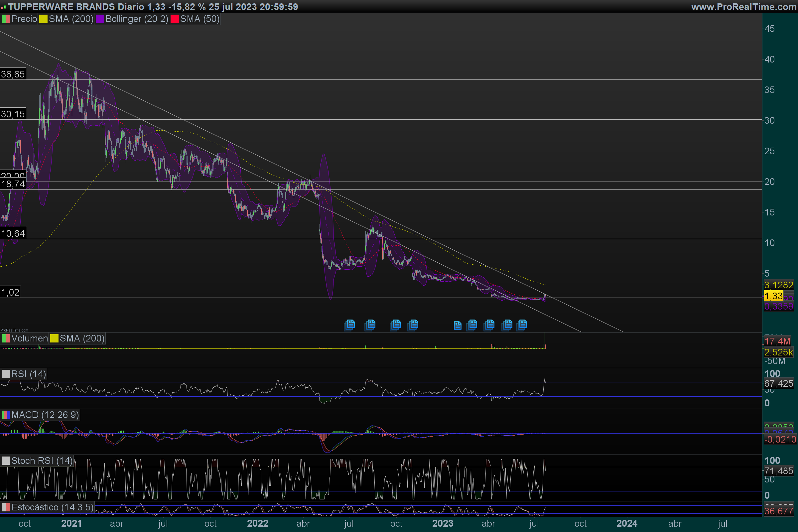798x532 pixels.
Task: Click the Estocástico (14 3 5) indicator label
Action: pos(52,507)
